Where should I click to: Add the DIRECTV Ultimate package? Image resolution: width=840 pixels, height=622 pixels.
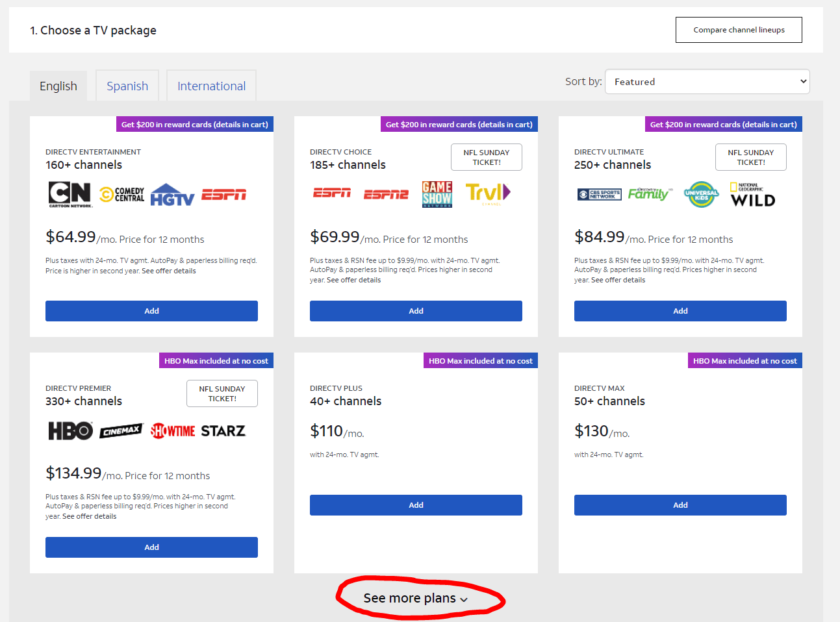pyautogui.click(x=680, y=311)
